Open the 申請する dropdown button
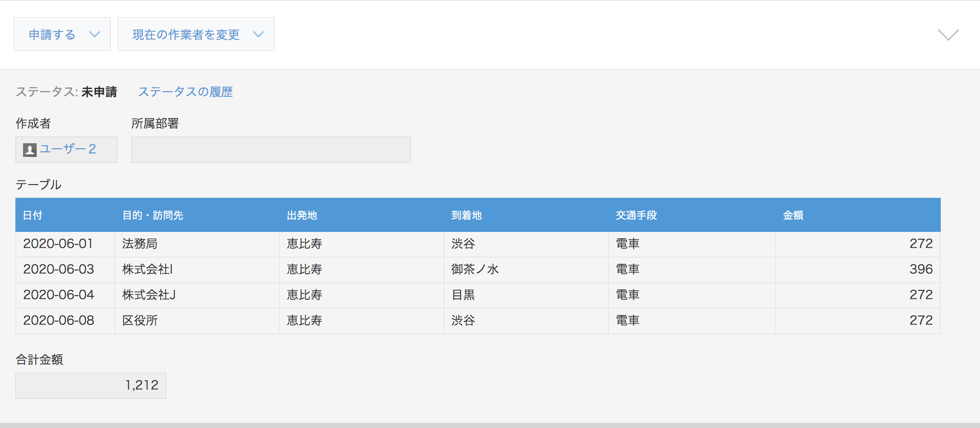 click(x=62, y=34)
